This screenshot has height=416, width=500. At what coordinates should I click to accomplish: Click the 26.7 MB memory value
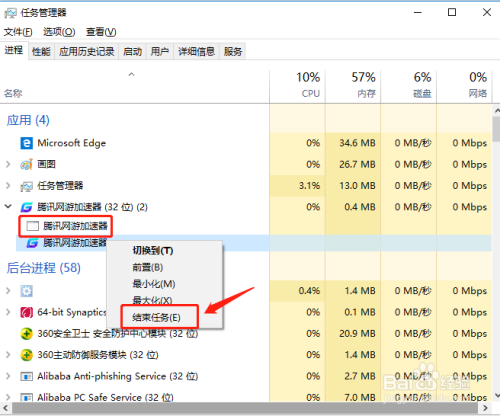pos(357,164)
